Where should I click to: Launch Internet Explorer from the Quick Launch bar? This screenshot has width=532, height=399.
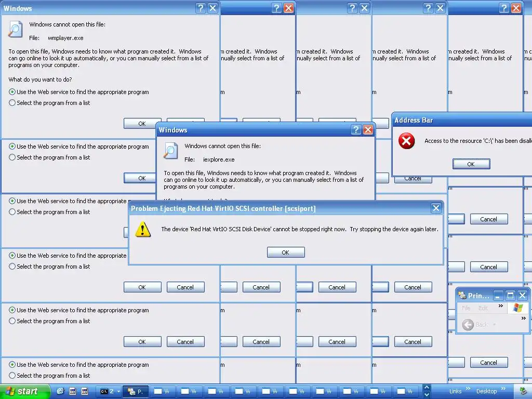click(60, 391)
